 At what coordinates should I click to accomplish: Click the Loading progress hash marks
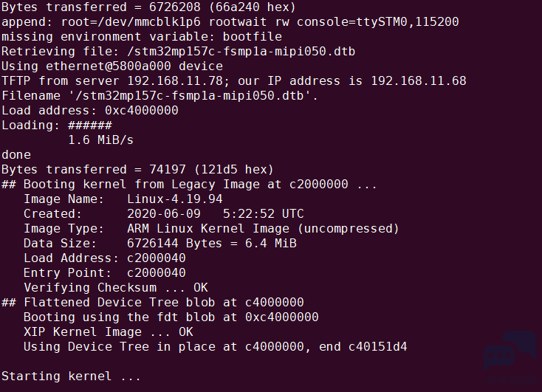point(90,125)
